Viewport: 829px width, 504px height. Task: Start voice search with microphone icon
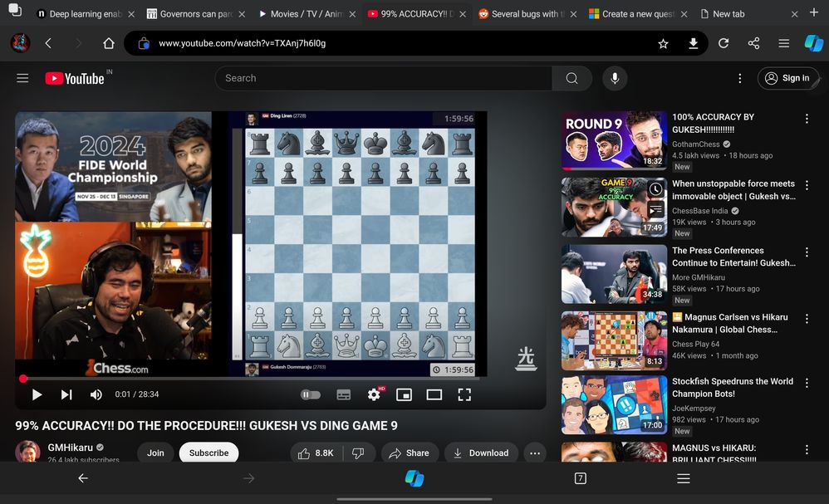click(x=615, y=78)
